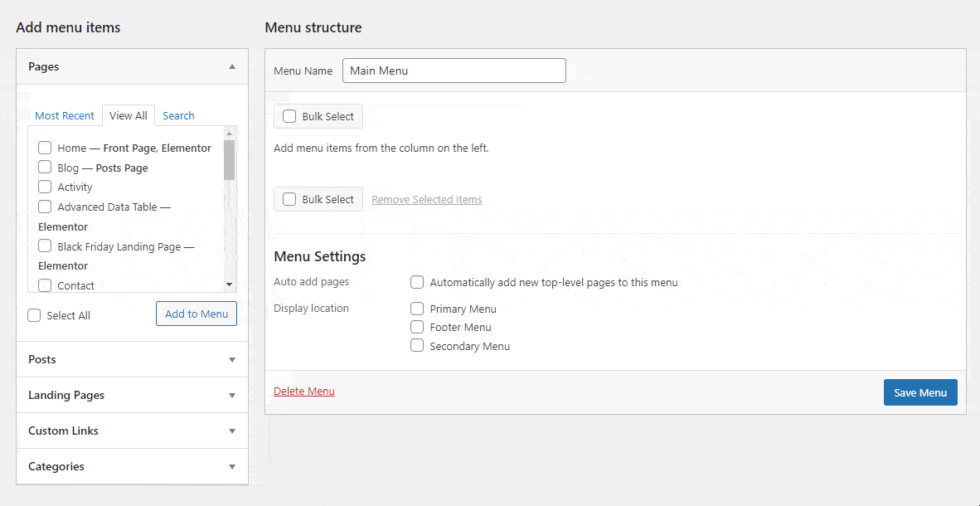
Task: Expand the Custom Links section
Action: click(x=232, y=431)
